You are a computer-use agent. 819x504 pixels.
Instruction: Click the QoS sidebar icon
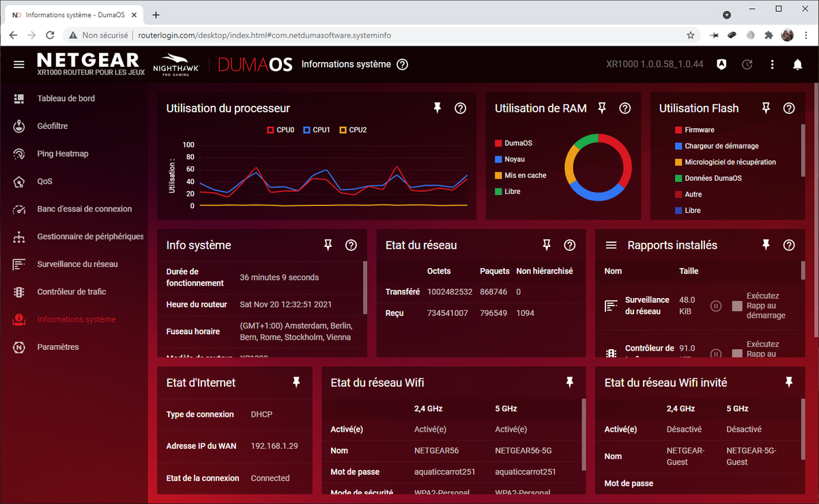pos(20,181)
